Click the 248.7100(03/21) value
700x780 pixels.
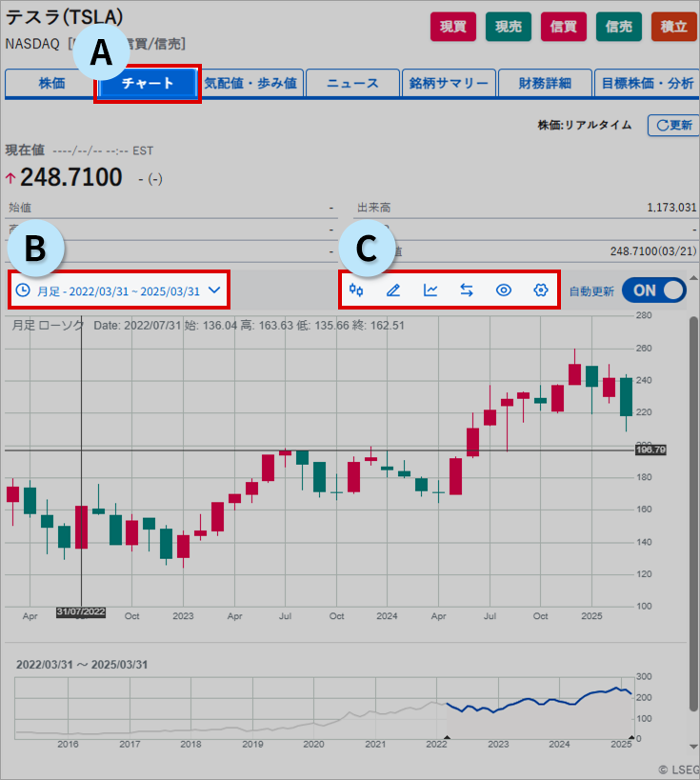[x=653, y=251]
